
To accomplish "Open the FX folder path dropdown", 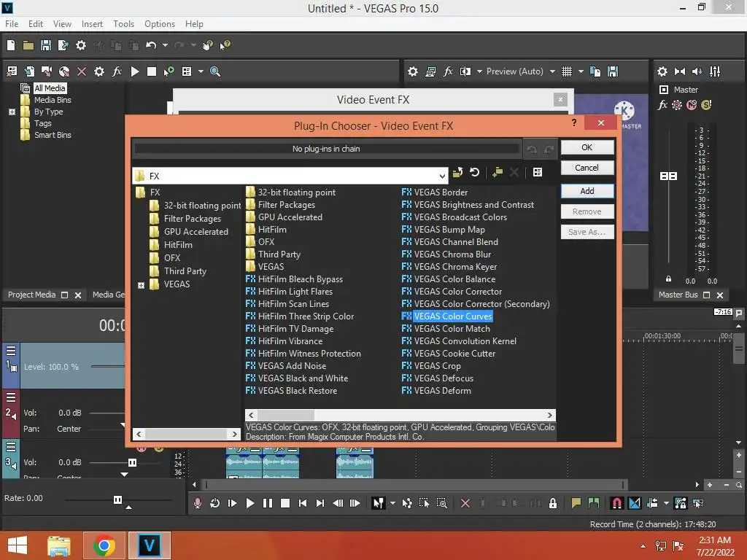I will 443,176.
